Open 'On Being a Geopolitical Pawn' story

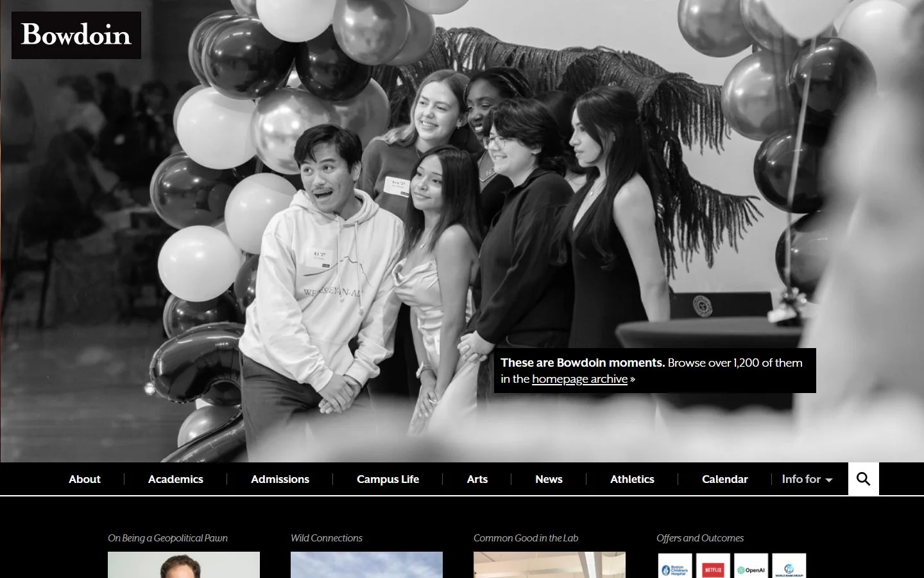tap(167, 538)
